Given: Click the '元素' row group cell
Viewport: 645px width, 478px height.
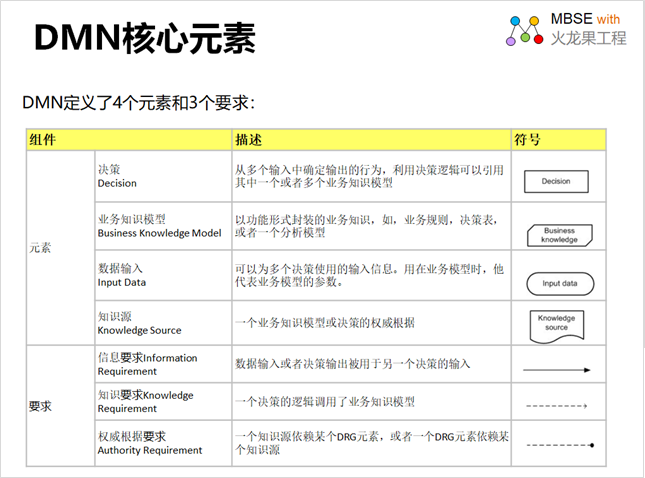Looking at the screenshot, I should pyautogui.click(x=60, y=248).
